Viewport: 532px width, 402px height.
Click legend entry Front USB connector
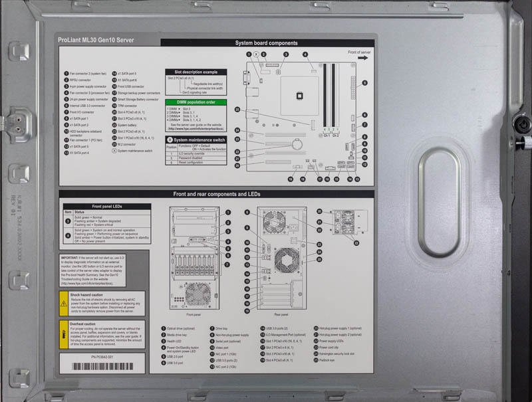pos(128,86)
